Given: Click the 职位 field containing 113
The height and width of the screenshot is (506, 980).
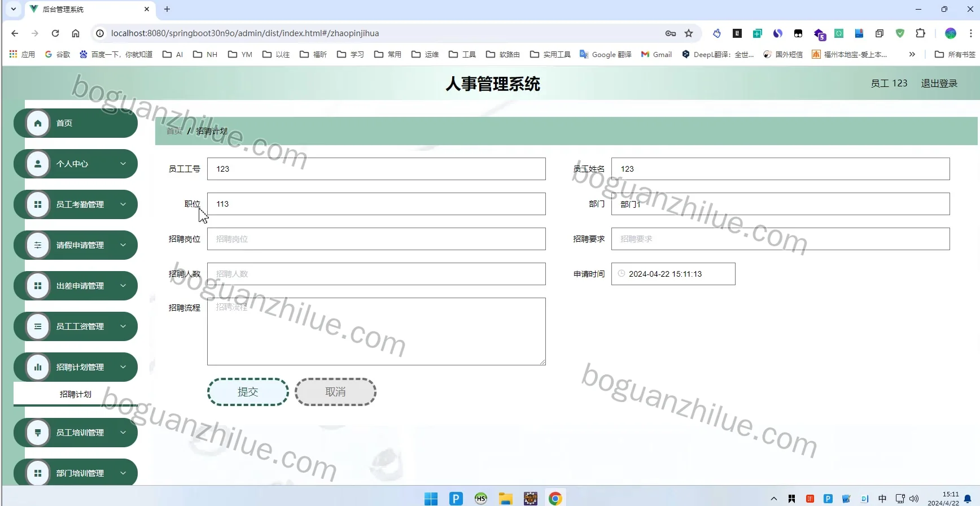Looking at the screenshot, I should (377, 204).
